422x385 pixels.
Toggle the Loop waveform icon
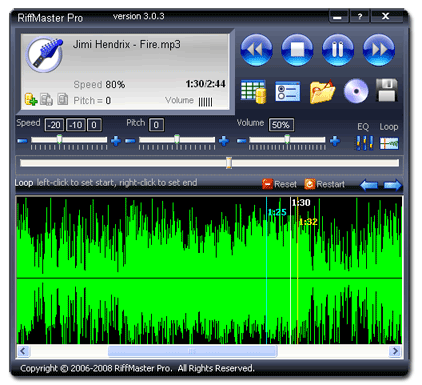tap(389, 143)
